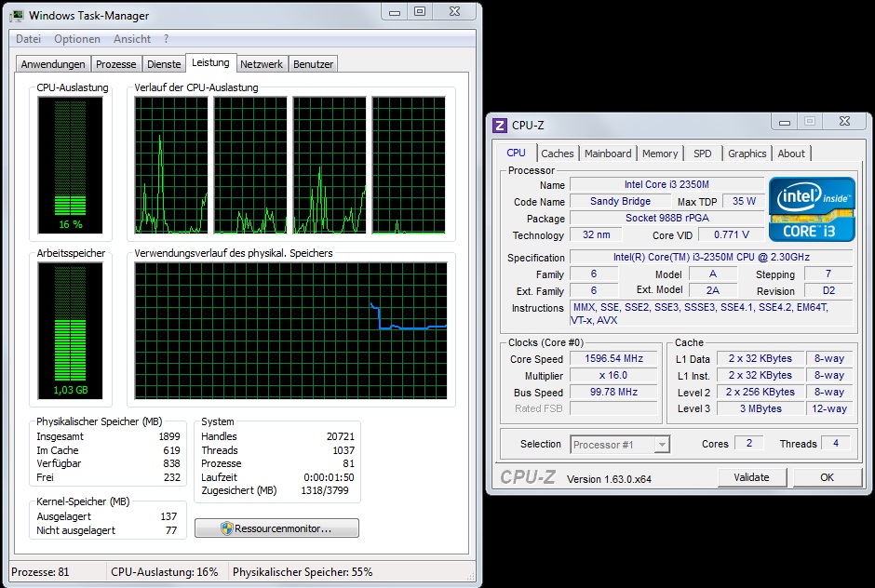Switch to the Prozesse tab

tap(116, 64)
